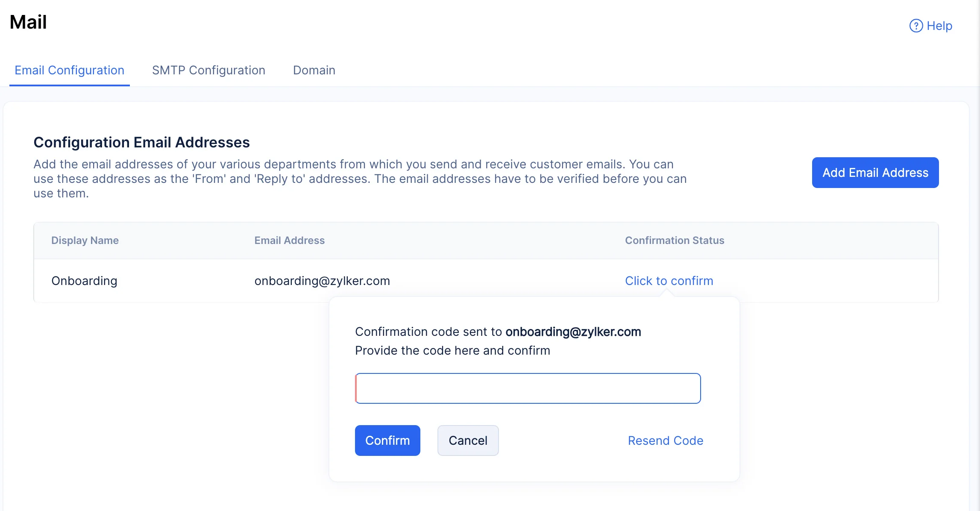
Task: Click the 'Provide the code here' instruction text
Action: point(452,350)
